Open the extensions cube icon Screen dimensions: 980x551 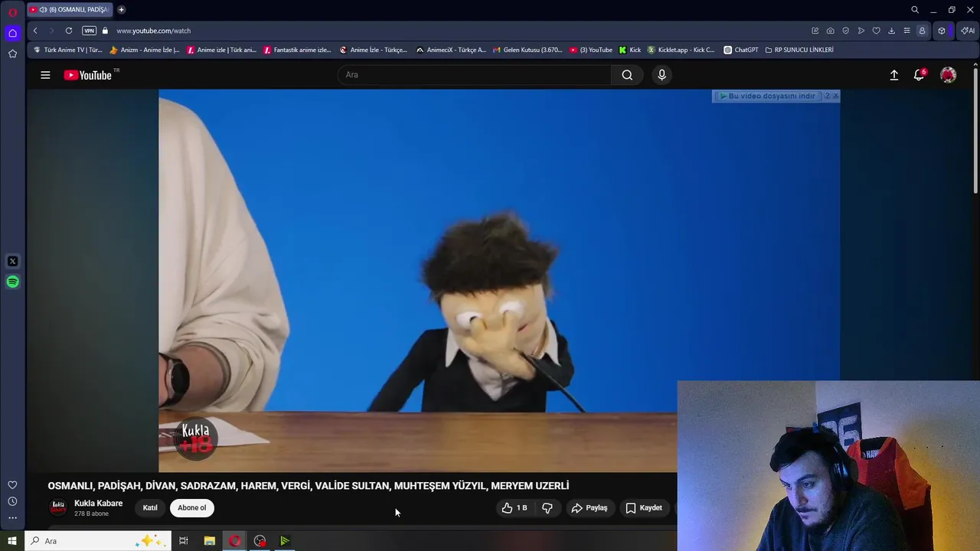point(942,31)
